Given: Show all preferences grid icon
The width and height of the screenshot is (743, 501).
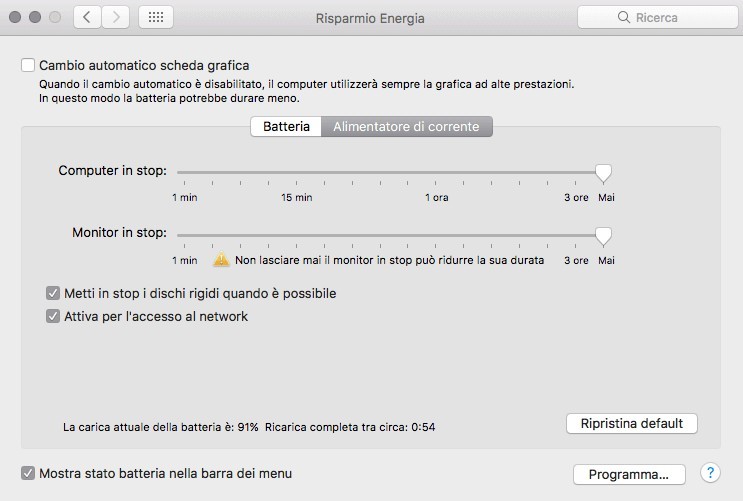Looking at the screenshot, I should pyautogui.click(x=157, y=17).
